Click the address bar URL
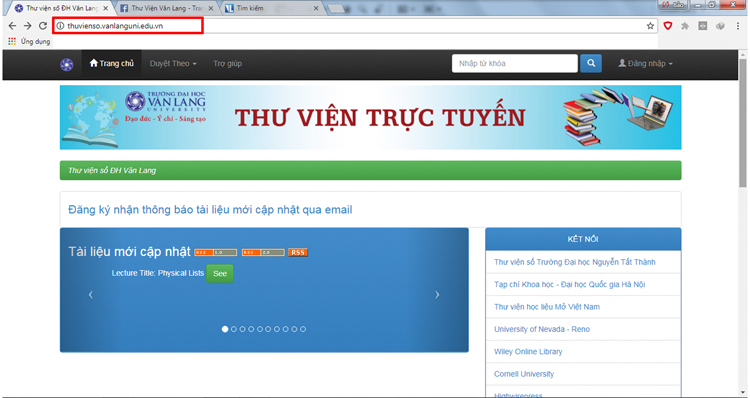 (115, 26)
